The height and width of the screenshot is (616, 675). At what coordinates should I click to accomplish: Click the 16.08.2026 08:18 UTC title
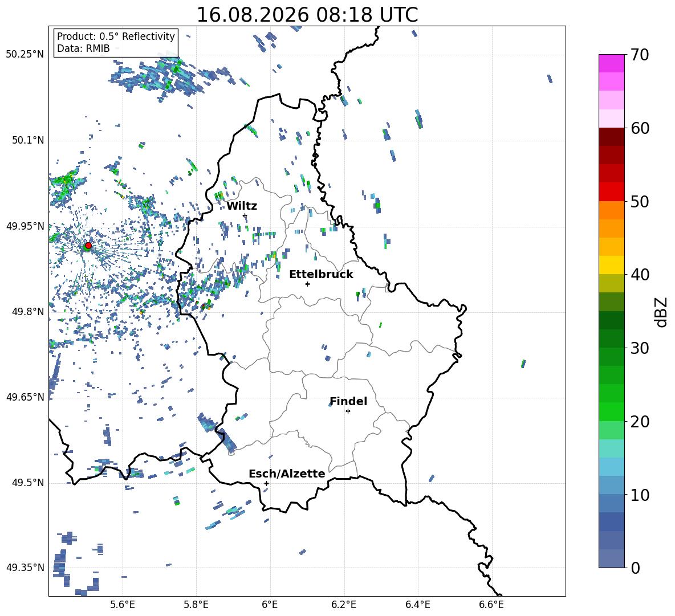tap(307, 15)
